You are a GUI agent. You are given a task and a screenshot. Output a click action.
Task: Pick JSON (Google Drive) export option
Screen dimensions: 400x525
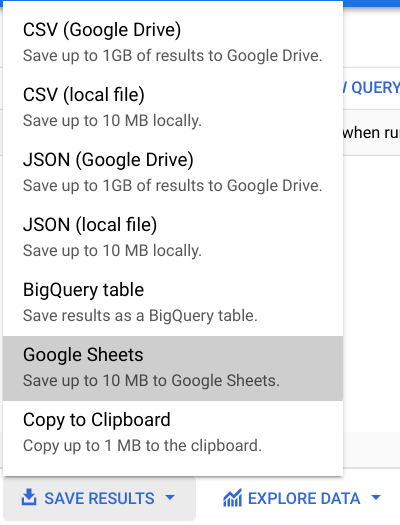[x=173, y=172]
